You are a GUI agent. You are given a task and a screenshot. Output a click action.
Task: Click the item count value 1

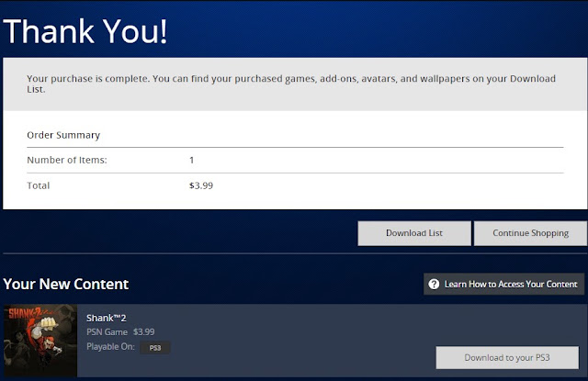(192, 161)
